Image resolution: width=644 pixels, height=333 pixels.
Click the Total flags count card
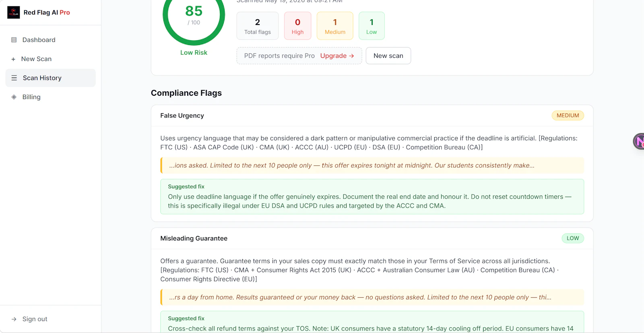point(258,26)
